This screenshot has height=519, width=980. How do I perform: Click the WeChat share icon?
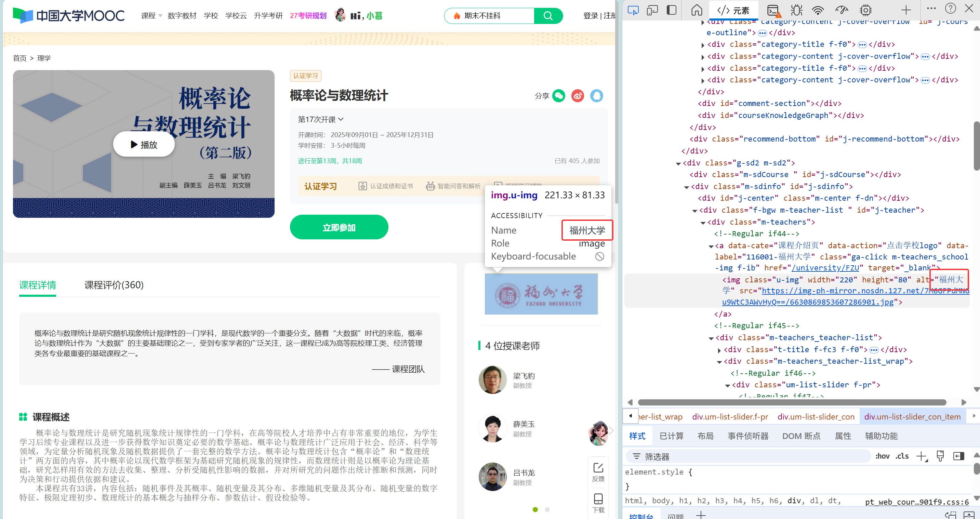point(558,95)
